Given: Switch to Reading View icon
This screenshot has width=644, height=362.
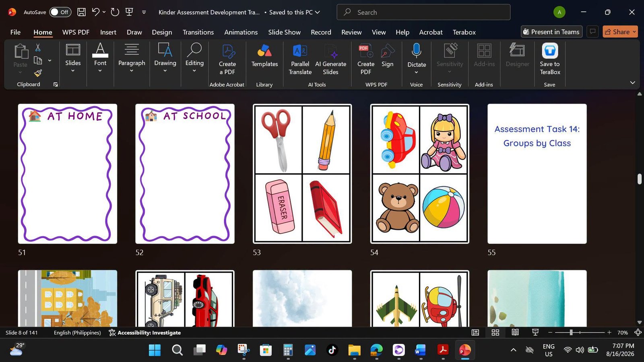Looking at the screenshot, I should point(515,333).
